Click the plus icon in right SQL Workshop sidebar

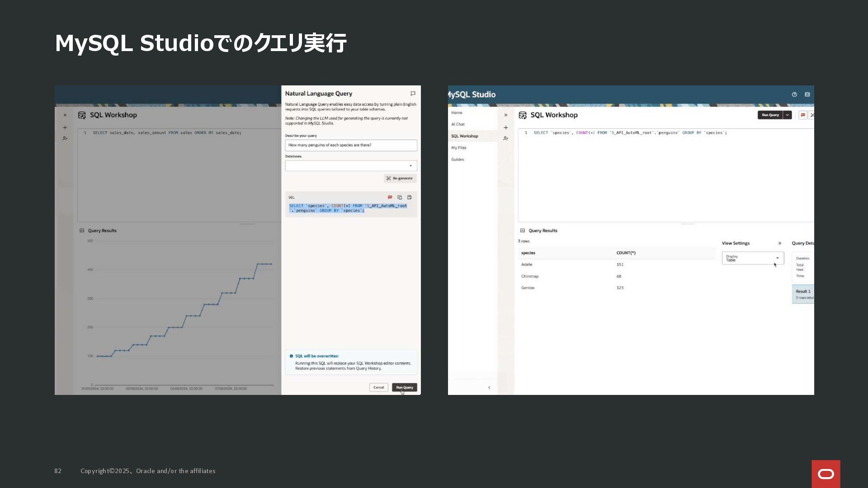pyautogui.click(x=505, y=127)
